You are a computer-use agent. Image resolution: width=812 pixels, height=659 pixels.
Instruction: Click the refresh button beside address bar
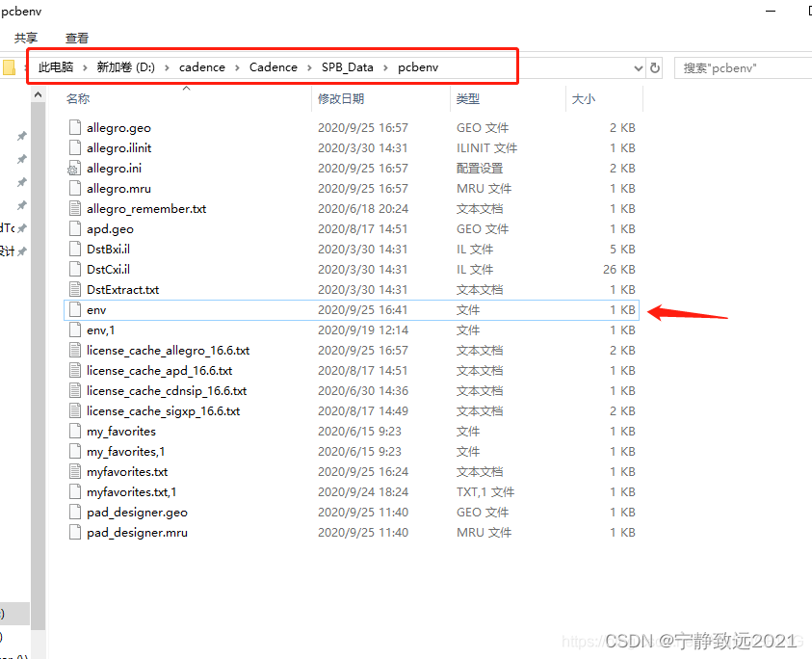[x=655, y=67]
